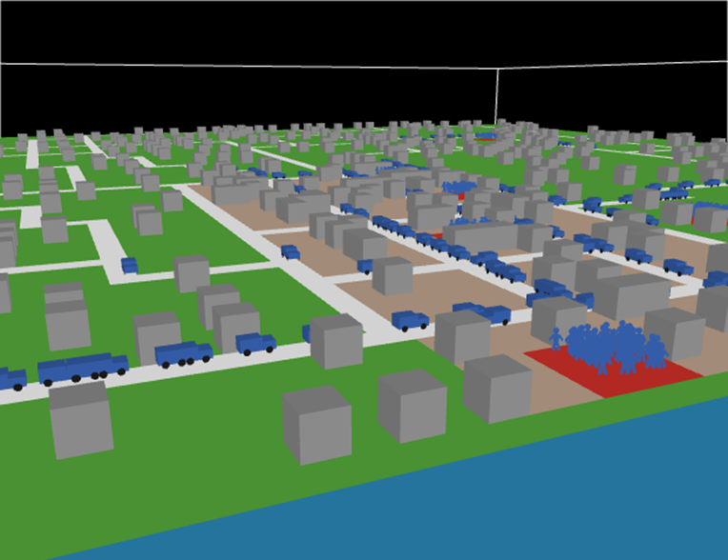Click the blue truck partly cut off at left edge
728x560 pixels.
tap(11, 378)
